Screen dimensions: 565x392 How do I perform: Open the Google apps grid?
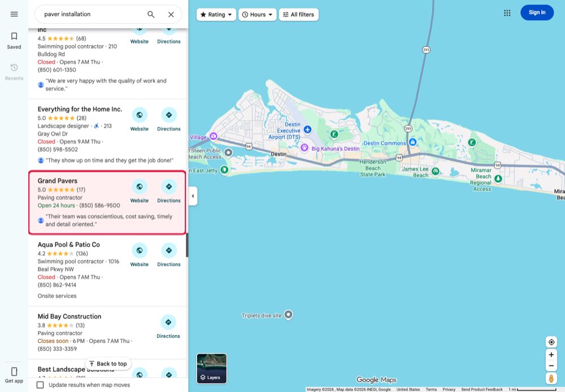(x=507, y=13)
